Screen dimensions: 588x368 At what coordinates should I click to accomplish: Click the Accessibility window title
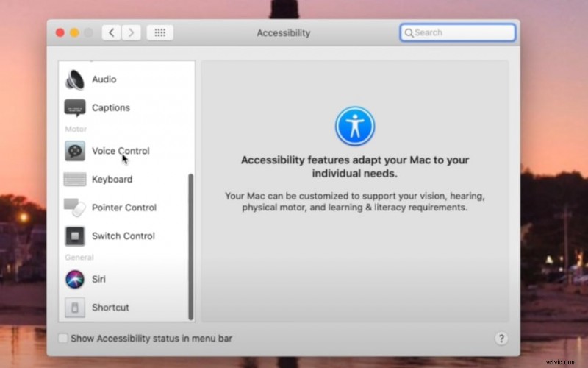point(284,33)
